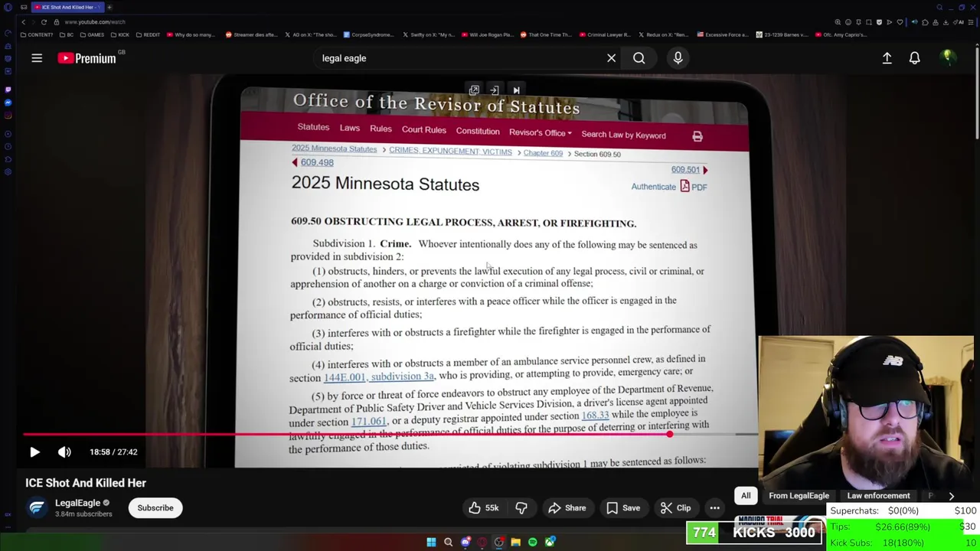Save video to a playlist
This screenshot has height=551, width=980.
(x=622, y=508)
